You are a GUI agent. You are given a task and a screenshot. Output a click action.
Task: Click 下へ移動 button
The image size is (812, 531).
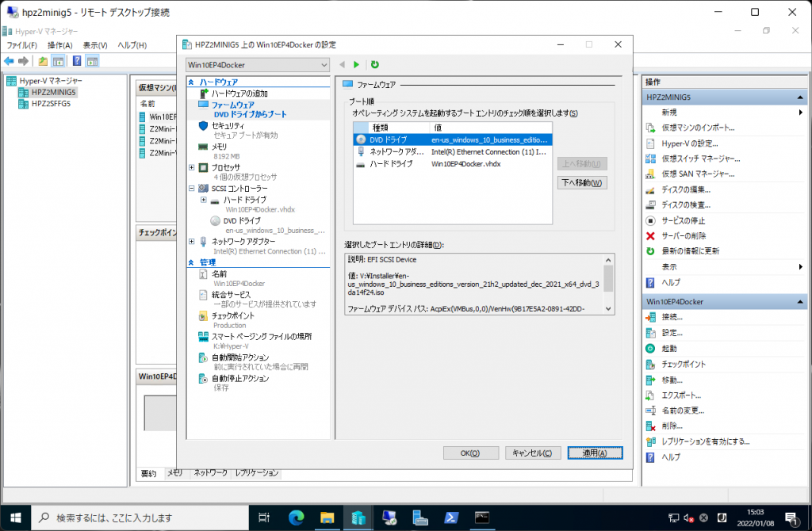click(x=582, y=183)
